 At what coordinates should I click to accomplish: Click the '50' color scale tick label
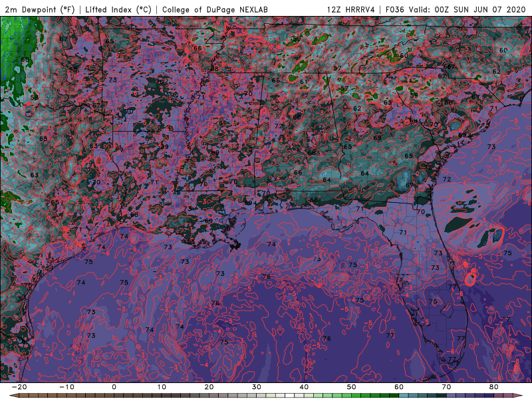[x=352, y=387]
